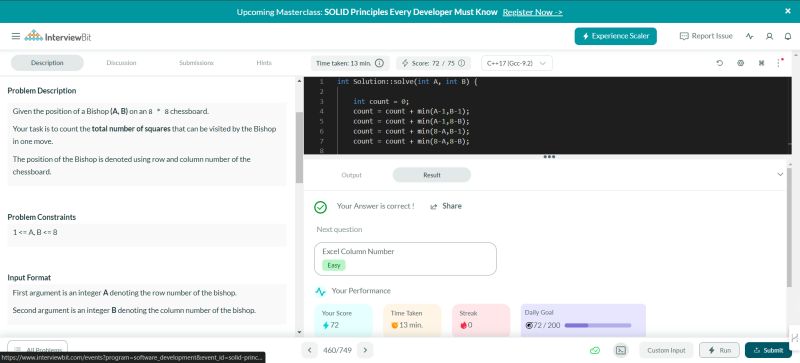The image size is (800, 363).
Task: Go to previous problem arrow
Action: coord(309,350)
